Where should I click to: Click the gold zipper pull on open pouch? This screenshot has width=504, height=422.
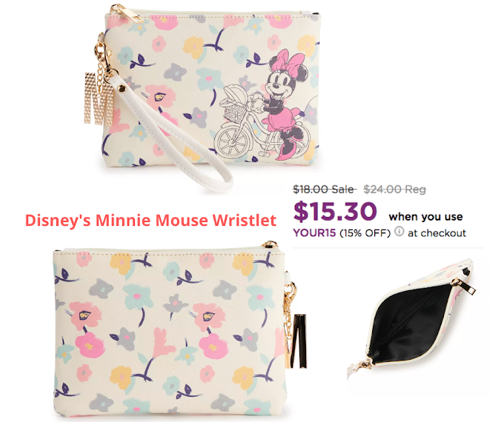point(465,286)
